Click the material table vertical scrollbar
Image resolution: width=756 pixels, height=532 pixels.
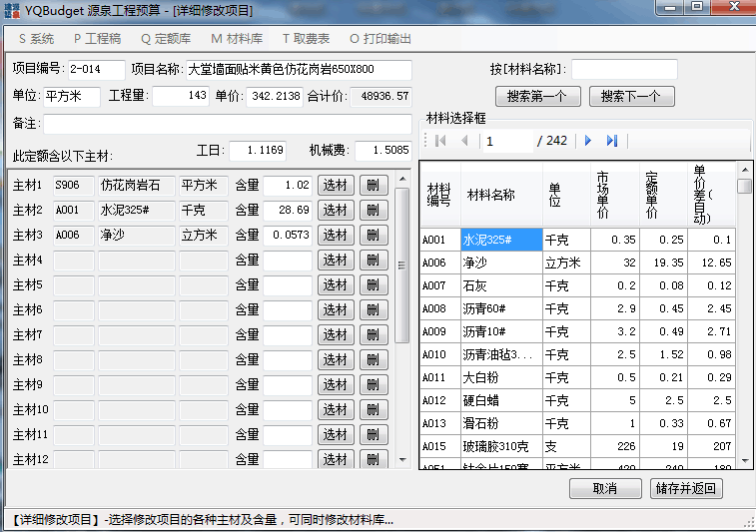(744, 319)
